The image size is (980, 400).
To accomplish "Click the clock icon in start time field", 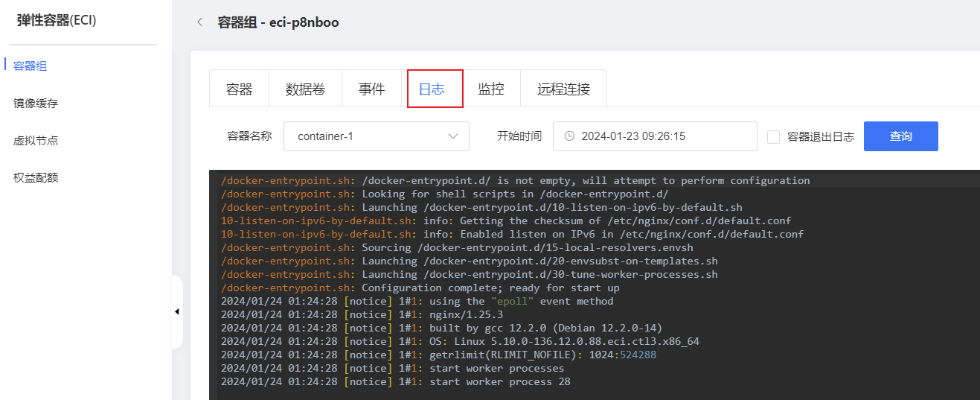I will coord(569,136).
